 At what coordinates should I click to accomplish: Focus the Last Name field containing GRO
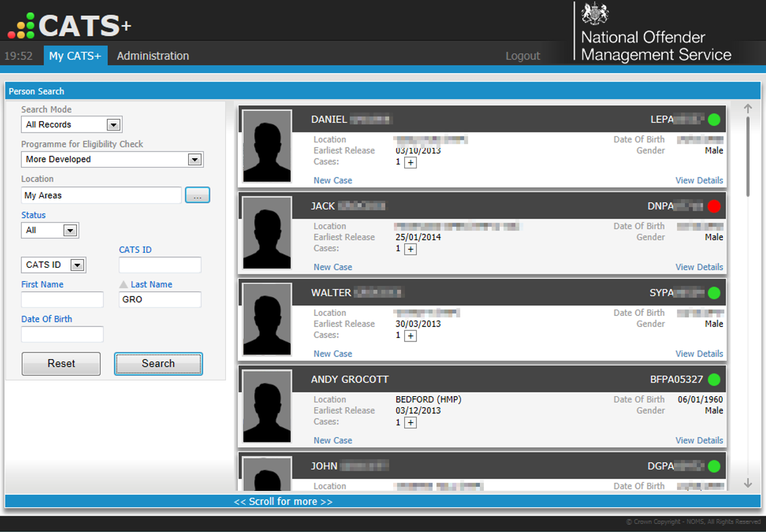pyautogui.click(x=160, y=300)
